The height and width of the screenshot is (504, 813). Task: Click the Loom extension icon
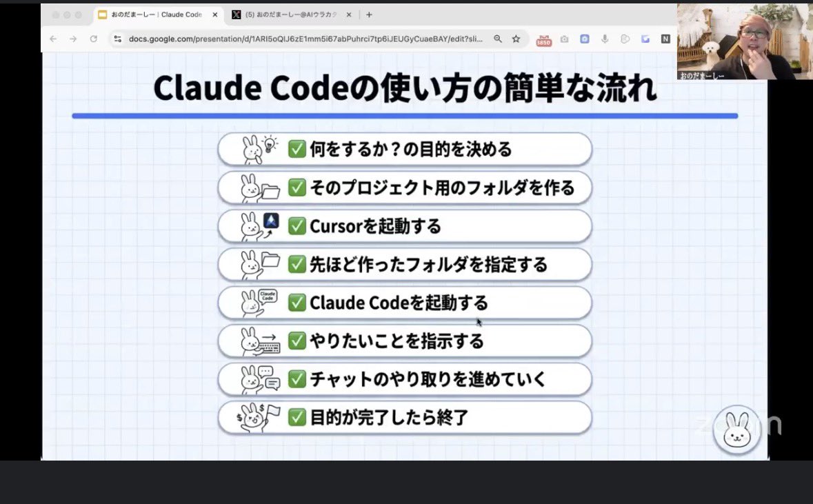click(625, 39)
